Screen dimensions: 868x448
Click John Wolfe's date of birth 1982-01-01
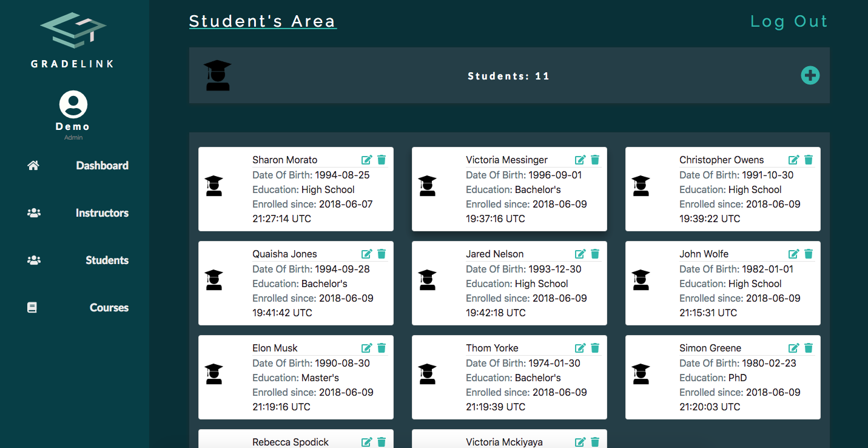(736, 269)
